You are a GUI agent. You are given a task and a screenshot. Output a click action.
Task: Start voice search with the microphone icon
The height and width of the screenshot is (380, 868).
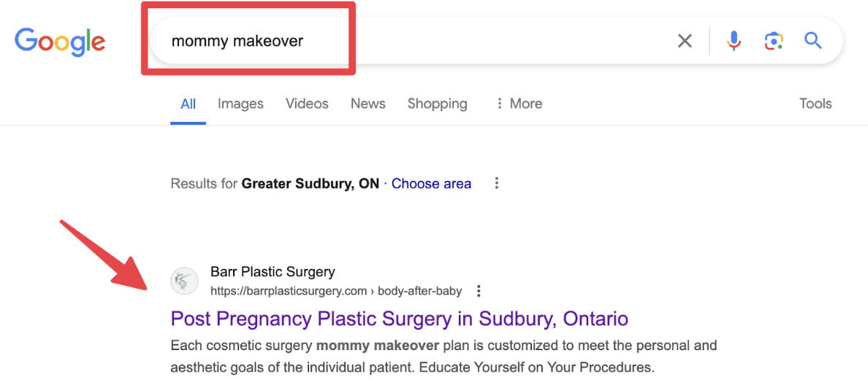point(734,41)
